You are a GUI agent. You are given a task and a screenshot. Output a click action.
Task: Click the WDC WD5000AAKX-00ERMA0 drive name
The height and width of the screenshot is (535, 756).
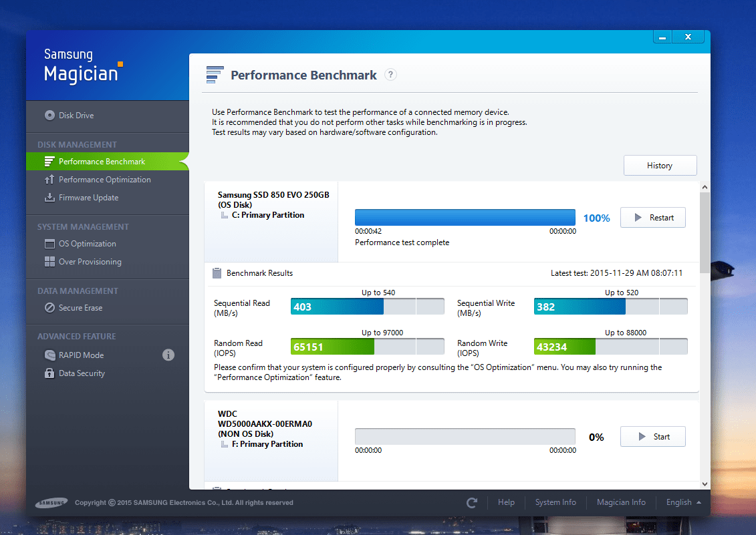(x=265, y=419)
